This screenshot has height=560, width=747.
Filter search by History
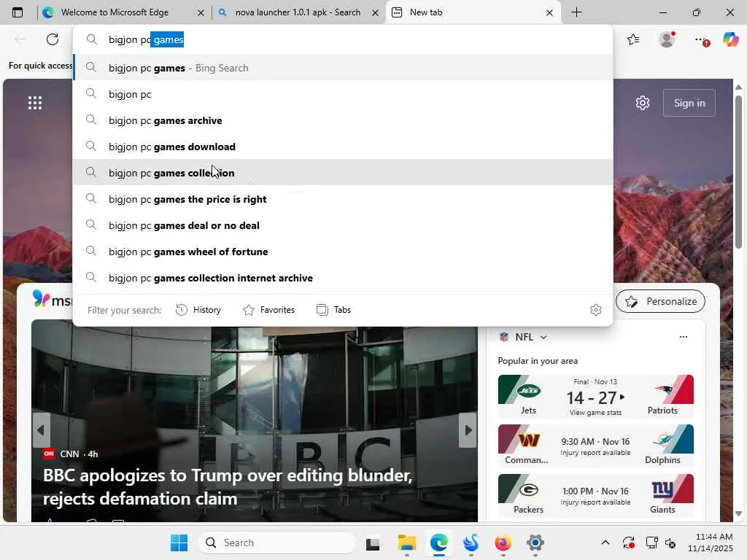coord(198,310)
